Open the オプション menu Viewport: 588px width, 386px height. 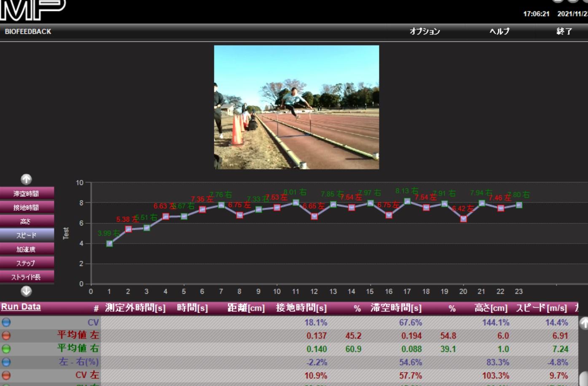[x=424, y=32]
